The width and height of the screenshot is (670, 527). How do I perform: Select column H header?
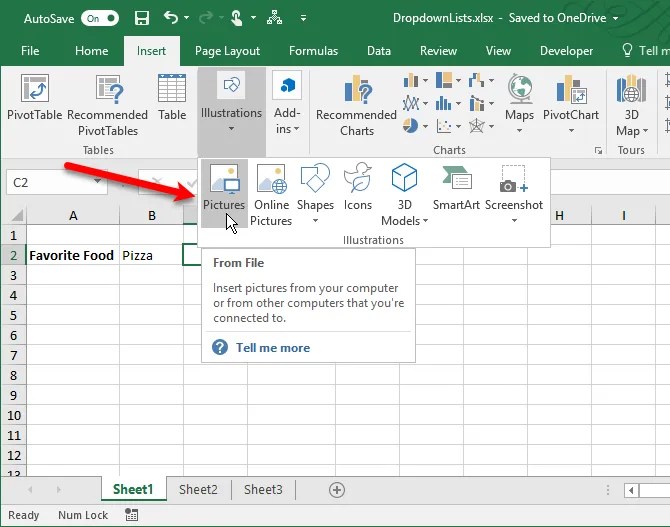tap(559, 215)
